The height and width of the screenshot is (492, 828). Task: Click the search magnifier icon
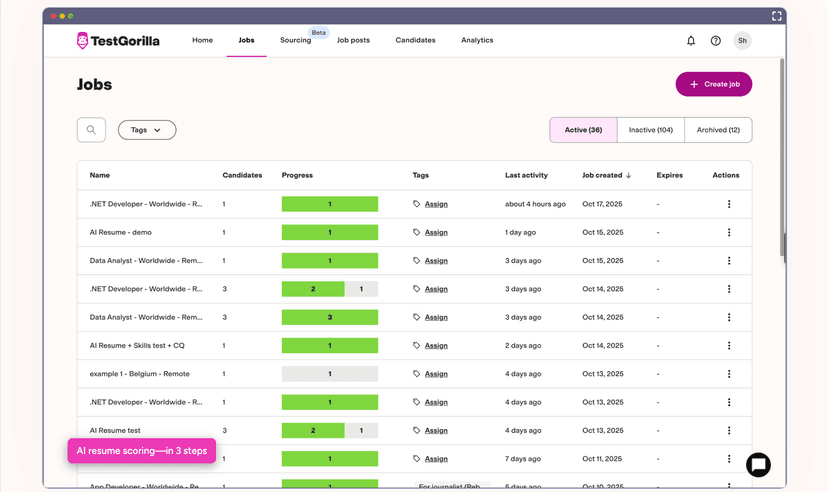[91, 130]
